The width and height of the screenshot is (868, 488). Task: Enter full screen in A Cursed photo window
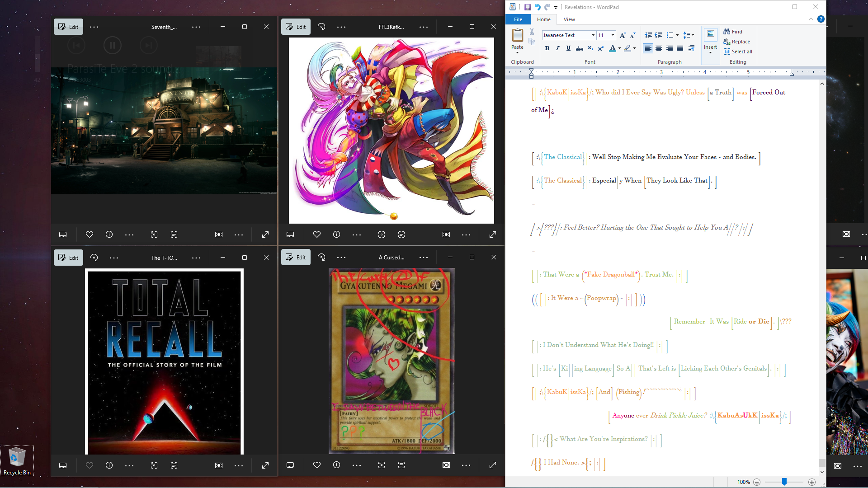tap(493, 465)
